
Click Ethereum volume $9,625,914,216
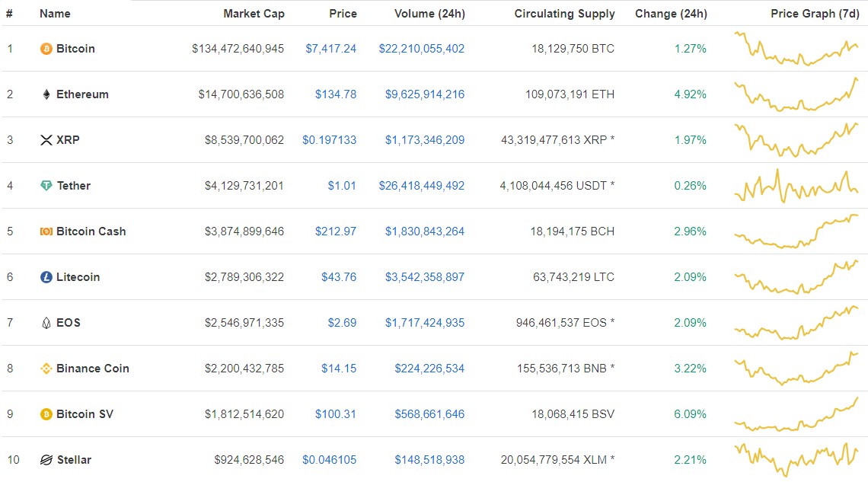425,94
